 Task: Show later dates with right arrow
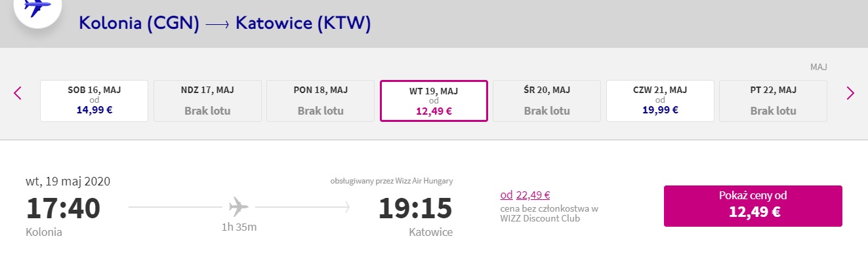tap(850, 93)
